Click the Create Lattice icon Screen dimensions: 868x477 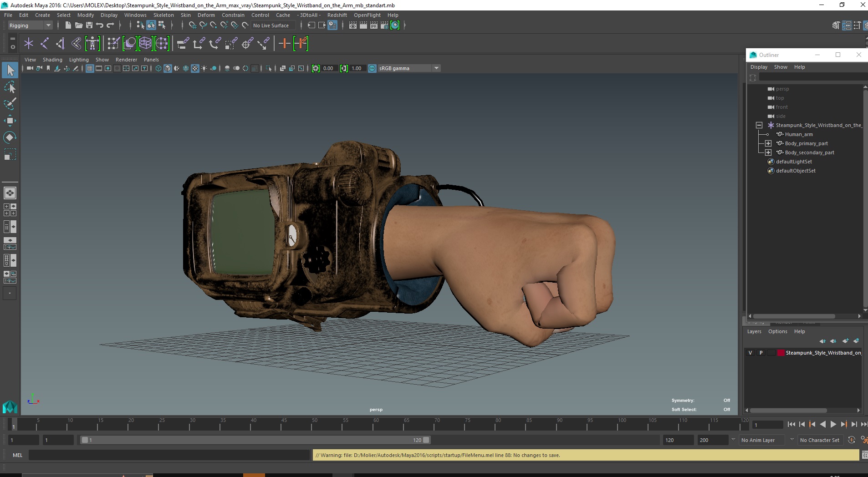(x=145, y=44)
